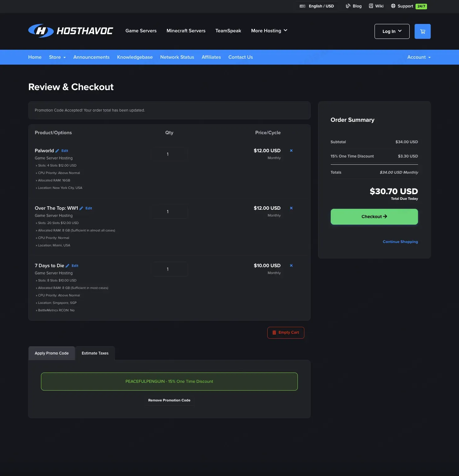Screen dimensions: 459x476
Task: Go to Knowledgebase
Action: tap(135, 57)
